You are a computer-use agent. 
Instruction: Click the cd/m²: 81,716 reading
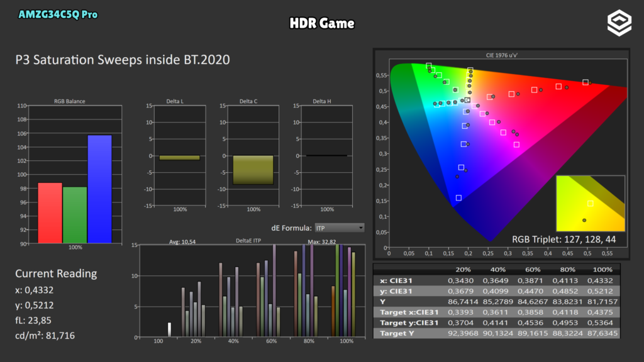(45, 336)
